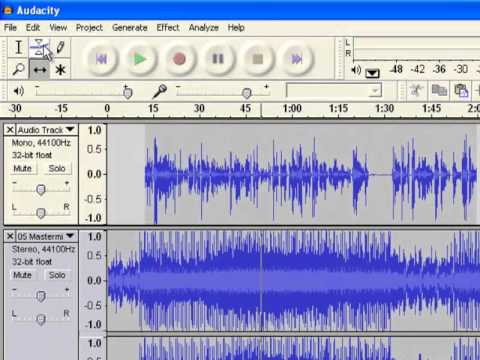480x360 pixels.
Task: Click the Copy toolbar icon
Action: 439,90
